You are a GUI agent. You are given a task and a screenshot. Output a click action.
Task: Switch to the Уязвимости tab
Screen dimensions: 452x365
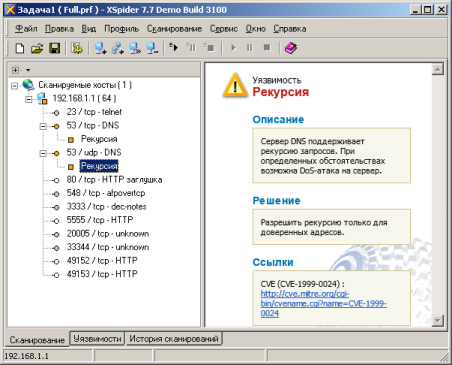97,339
